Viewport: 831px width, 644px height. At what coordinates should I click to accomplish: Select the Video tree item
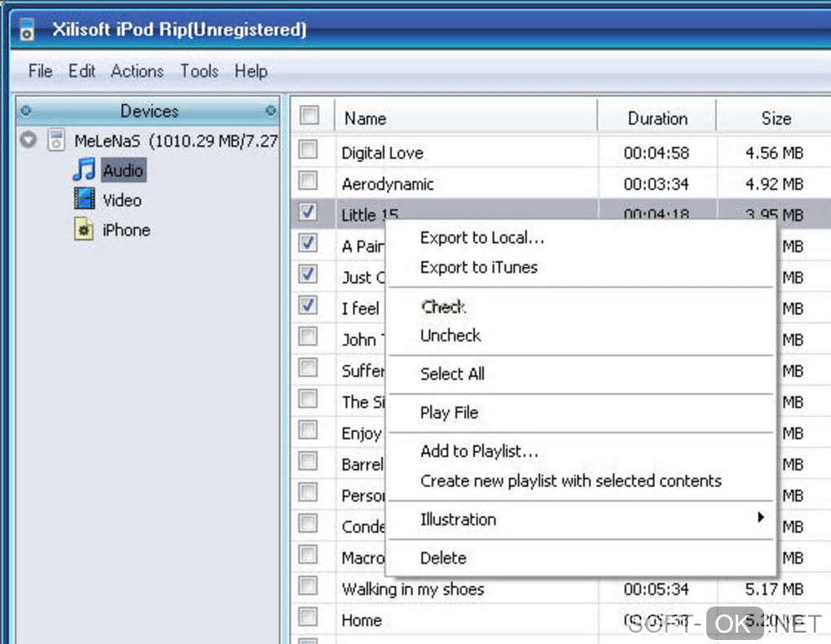122,200
